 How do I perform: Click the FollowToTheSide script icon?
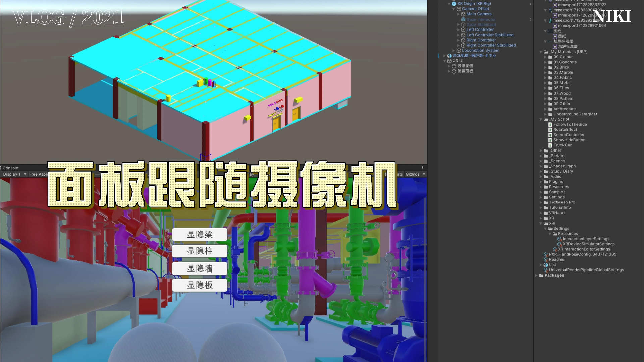click(x=550, y=125)
